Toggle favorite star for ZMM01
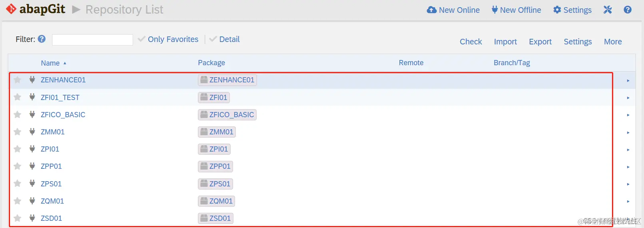Viewport: 644px width, 228px height. 17,132
